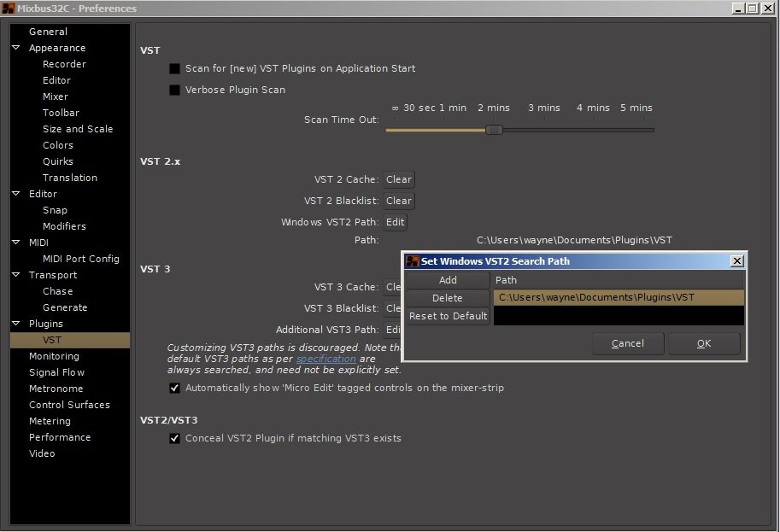
Task: Click Delete in the search path dialog
Action: [x=448, y=298]
